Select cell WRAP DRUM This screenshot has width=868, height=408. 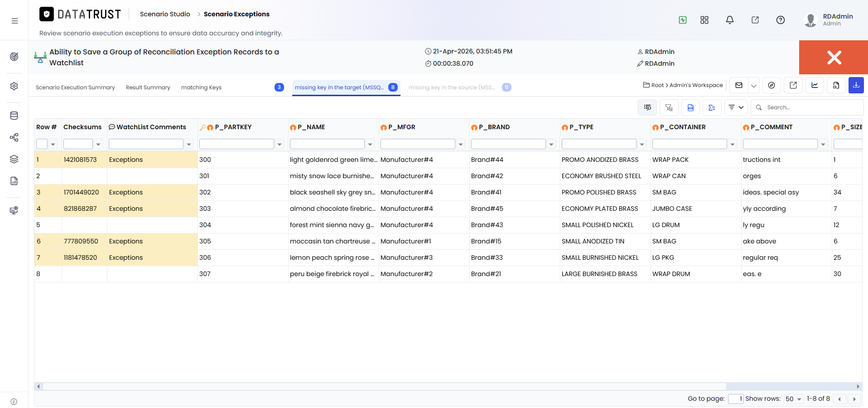696,274
